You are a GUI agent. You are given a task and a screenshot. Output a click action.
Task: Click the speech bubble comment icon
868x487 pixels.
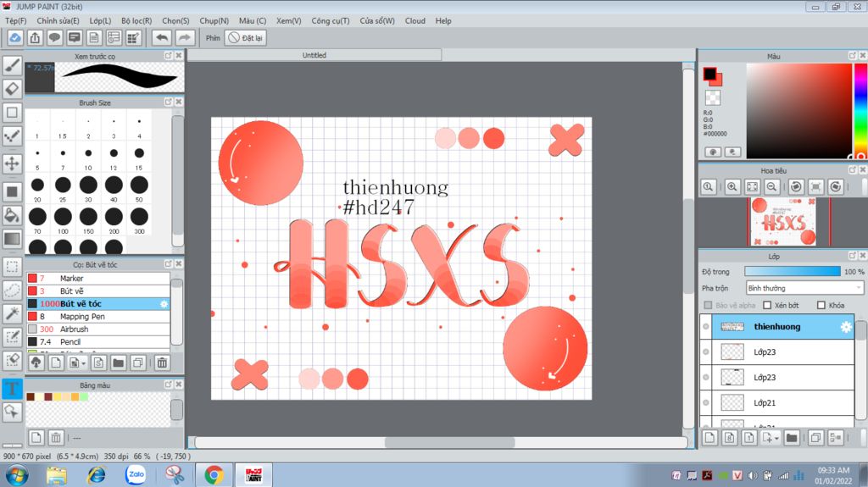[54, 37]
